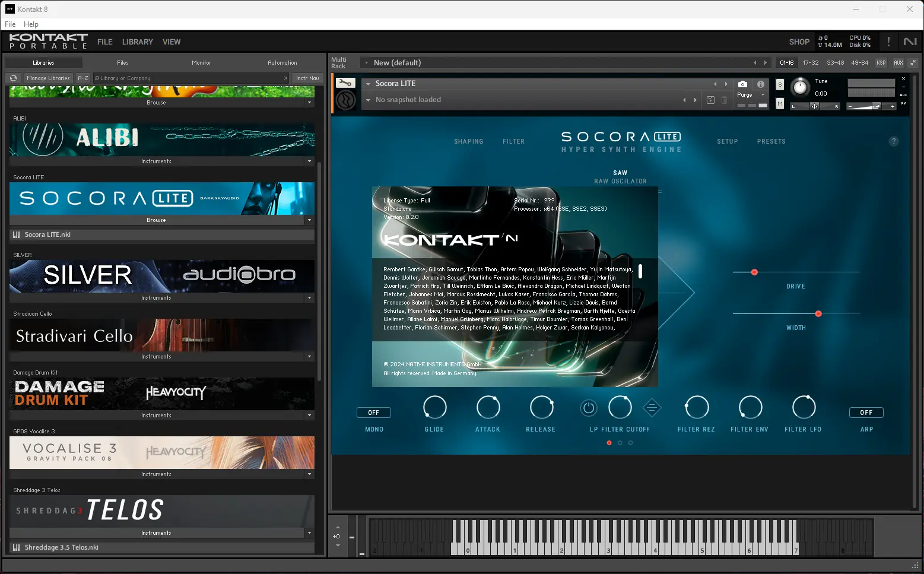The width and height of the screenshot is (924, 574).
Task: Click the Socora help question mark icon
Action: 894,141
